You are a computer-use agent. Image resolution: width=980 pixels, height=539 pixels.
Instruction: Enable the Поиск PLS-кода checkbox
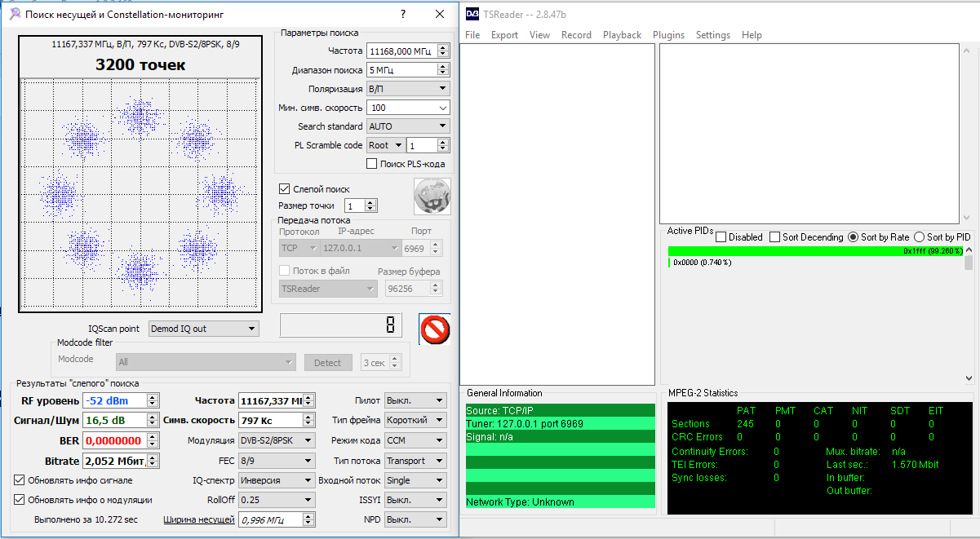coord(372,164)
